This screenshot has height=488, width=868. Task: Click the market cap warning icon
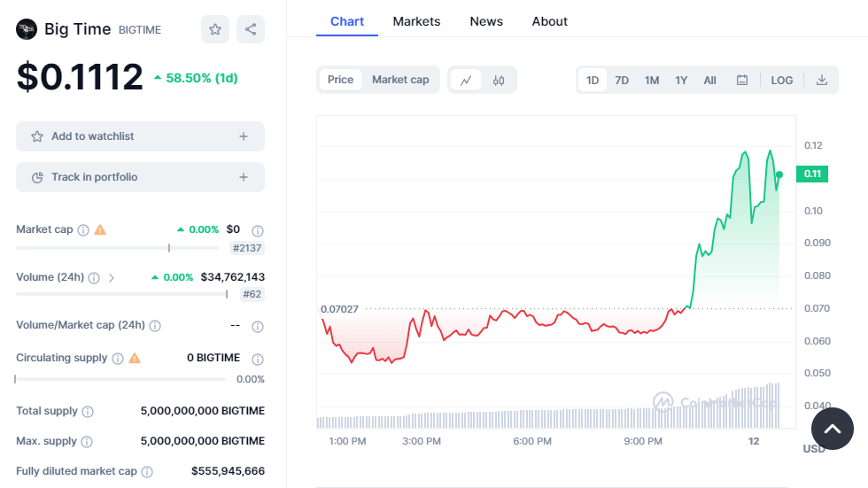click(x=100, y=229)
